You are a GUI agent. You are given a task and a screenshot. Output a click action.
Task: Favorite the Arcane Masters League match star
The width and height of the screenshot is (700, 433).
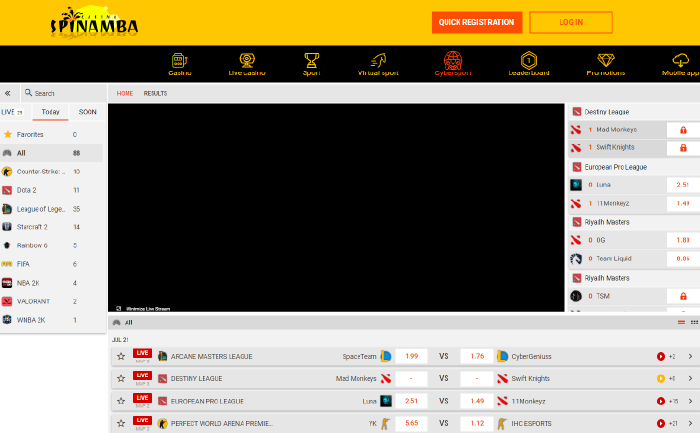click(121, 356)
